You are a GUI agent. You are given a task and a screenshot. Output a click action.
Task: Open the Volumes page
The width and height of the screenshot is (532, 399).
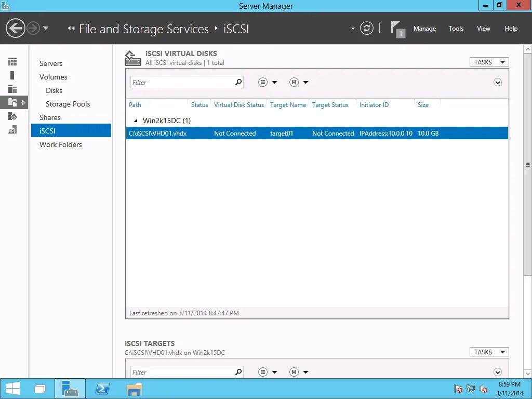54,77
